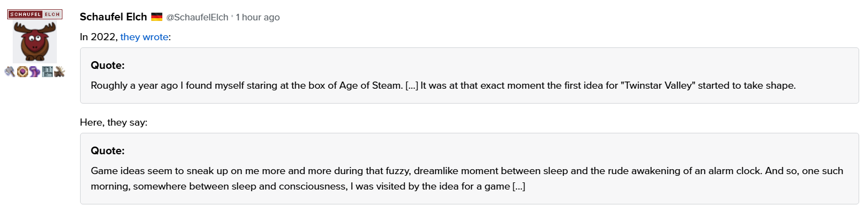Open the Schaufel Elch banner badge

point(35,14)
